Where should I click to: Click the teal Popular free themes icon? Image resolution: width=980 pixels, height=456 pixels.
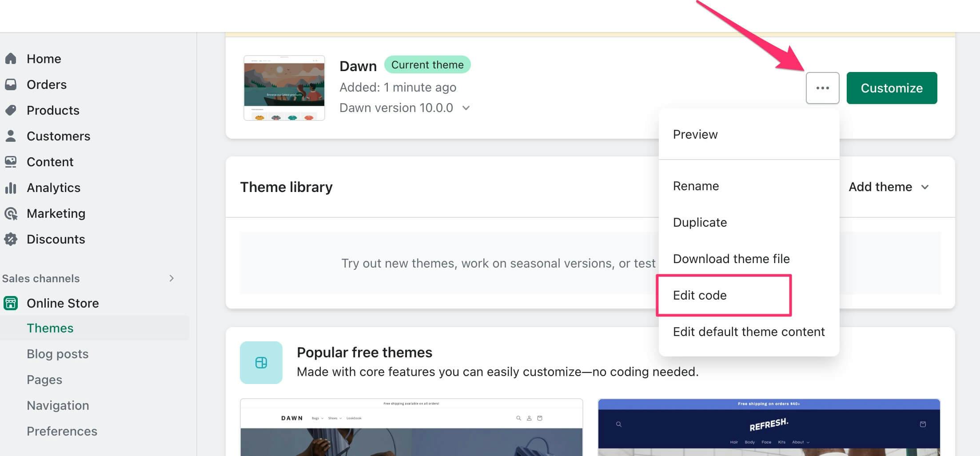[261, 362]
